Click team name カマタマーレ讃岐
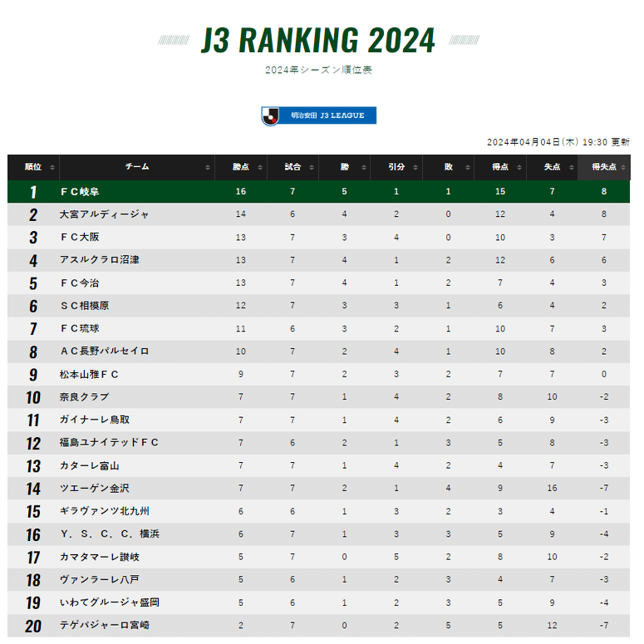644x644 pixels. [100, 557]
